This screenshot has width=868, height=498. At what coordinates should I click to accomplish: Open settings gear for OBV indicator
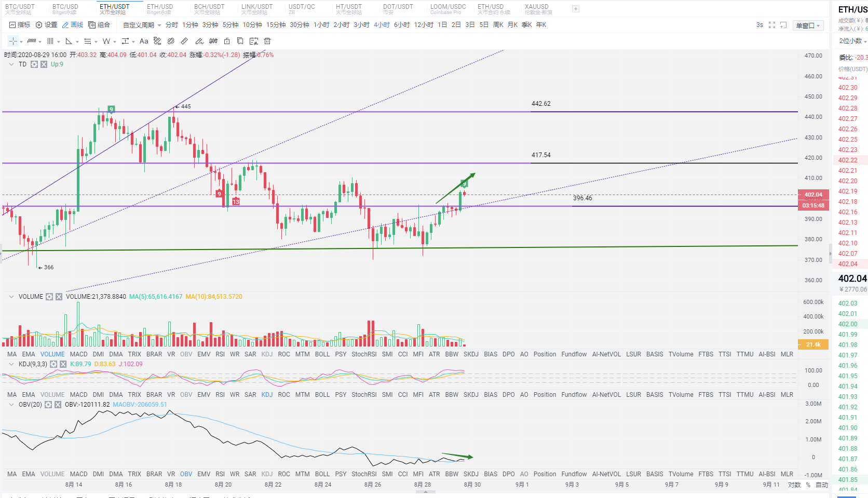click(x=48, y=405)
